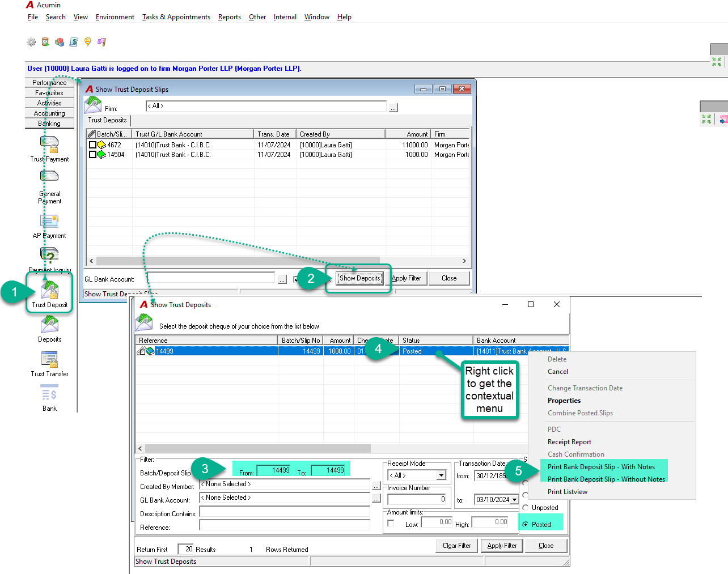Choose Print Bank Deposit Slip - Without Notes

click(x=606, y=479)
